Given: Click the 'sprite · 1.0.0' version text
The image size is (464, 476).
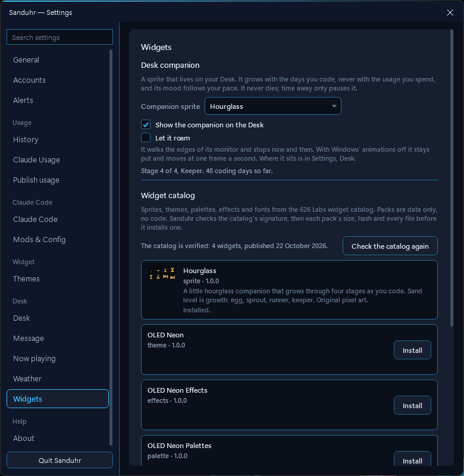Looking at the screenshot, I should [201, 281].
